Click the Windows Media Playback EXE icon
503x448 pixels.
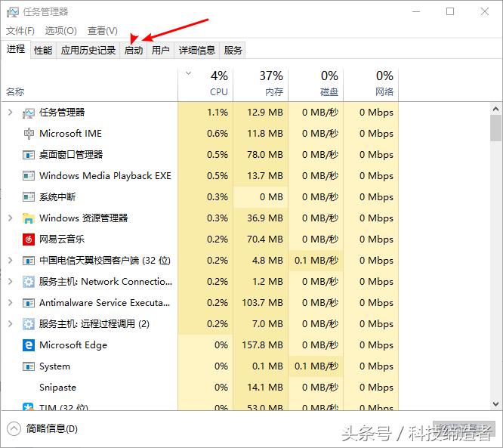point(29,176)
